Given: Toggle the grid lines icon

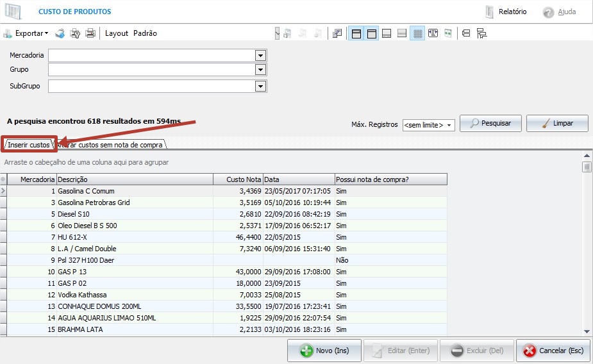Looking at the screenshot, I should click(417, 33).
